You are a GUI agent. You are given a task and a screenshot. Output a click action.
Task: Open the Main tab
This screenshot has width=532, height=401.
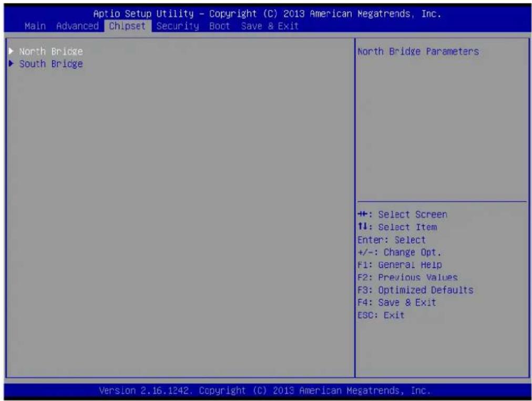[x=35, y=26]
